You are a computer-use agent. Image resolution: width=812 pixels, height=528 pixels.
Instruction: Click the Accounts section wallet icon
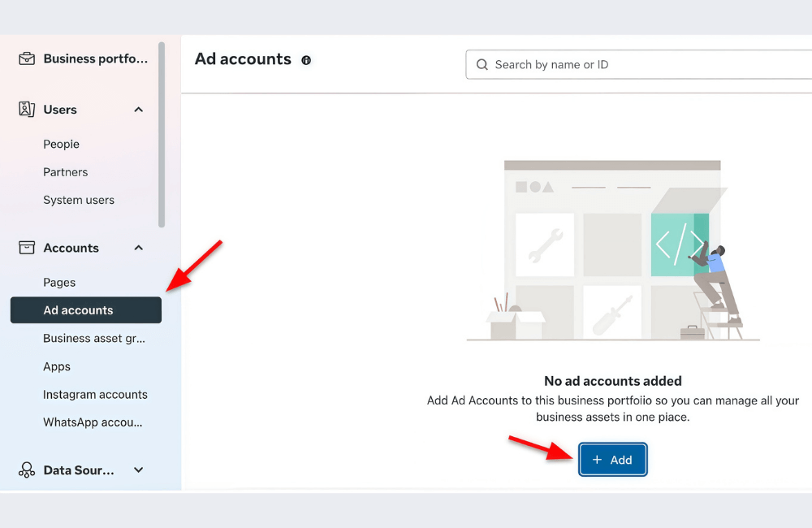click(x=26, y=248)
